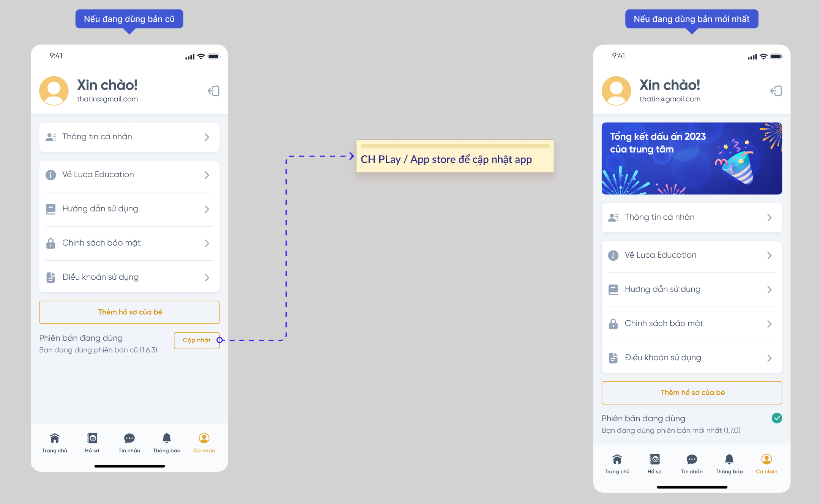Tap the avatar in left phone

(x=54, y=91)
